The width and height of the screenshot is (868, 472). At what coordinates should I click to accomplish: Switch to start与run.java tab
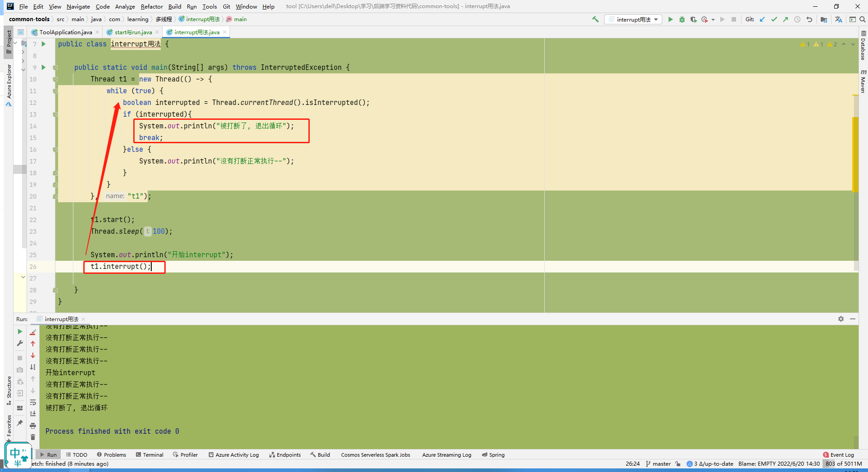point(133,32)
